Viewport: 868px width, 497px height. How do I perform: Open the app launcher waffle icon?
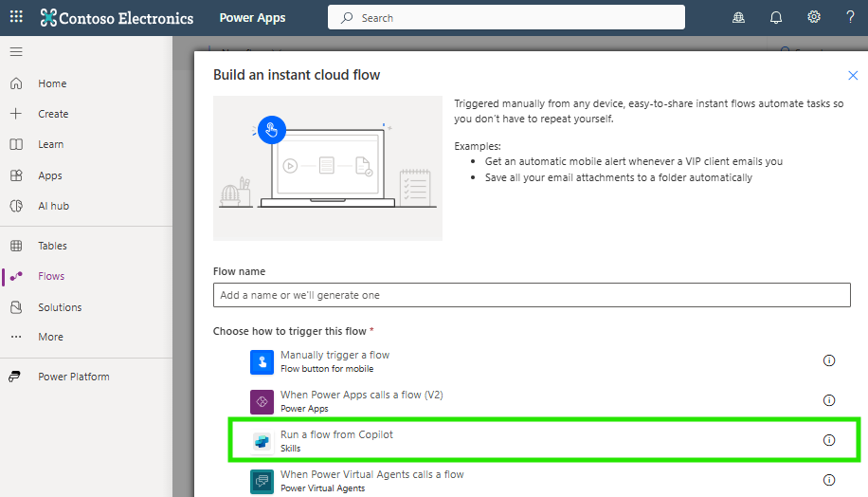click(x=16, y=18)
